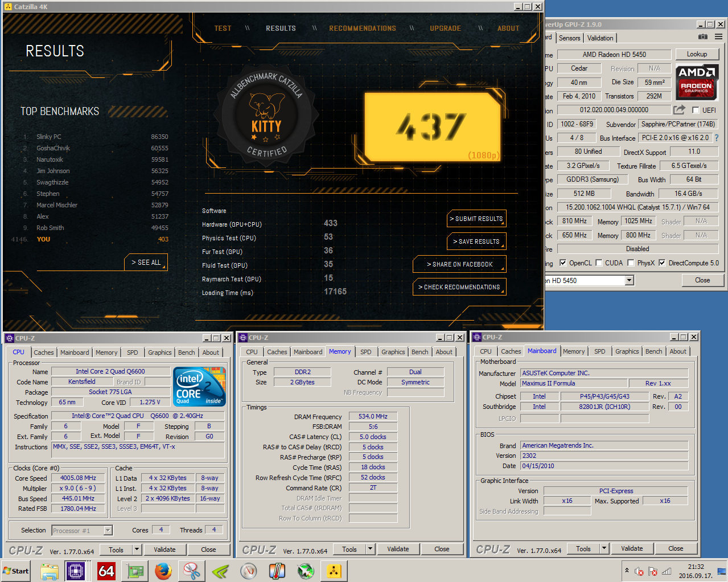The width and height of the screenshot is (728, 582).
Task: Open SPD tab in CPU-Z Memory window
Action: coord(366,352)
